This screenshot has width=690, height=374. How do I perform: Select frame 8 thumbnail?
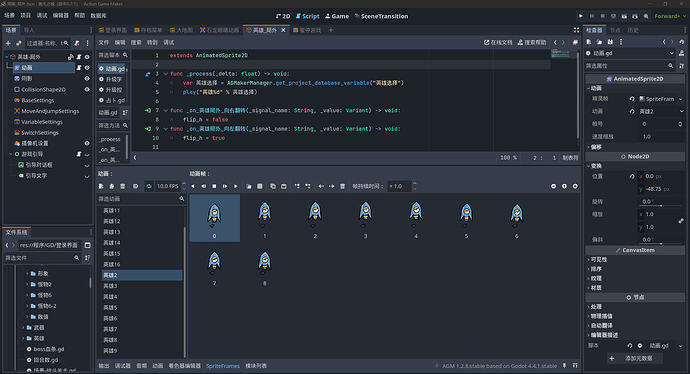pos(264,265)
